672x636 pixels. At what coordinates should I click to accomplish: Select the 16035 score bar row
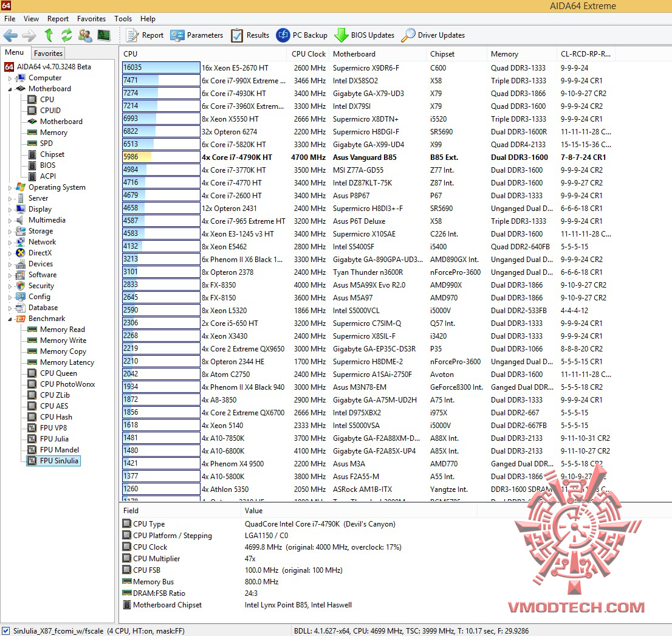click(x=161, y=67)
